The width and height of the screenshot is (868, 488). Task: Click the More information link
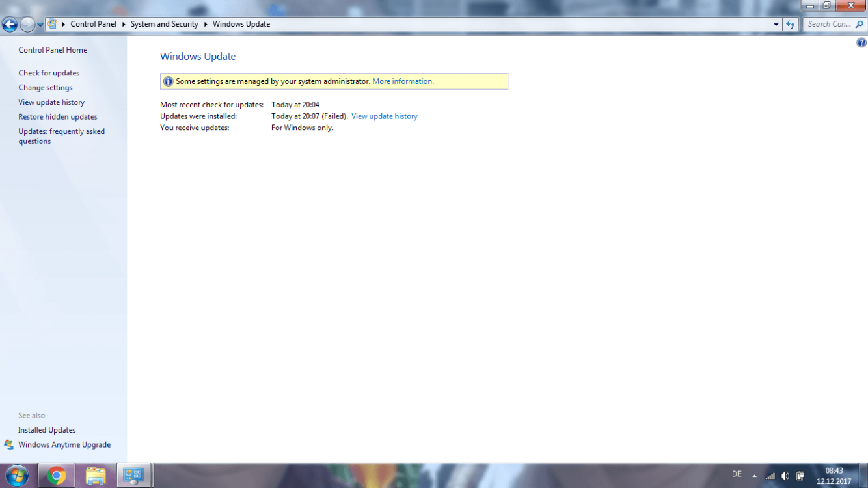coord(403,81)
